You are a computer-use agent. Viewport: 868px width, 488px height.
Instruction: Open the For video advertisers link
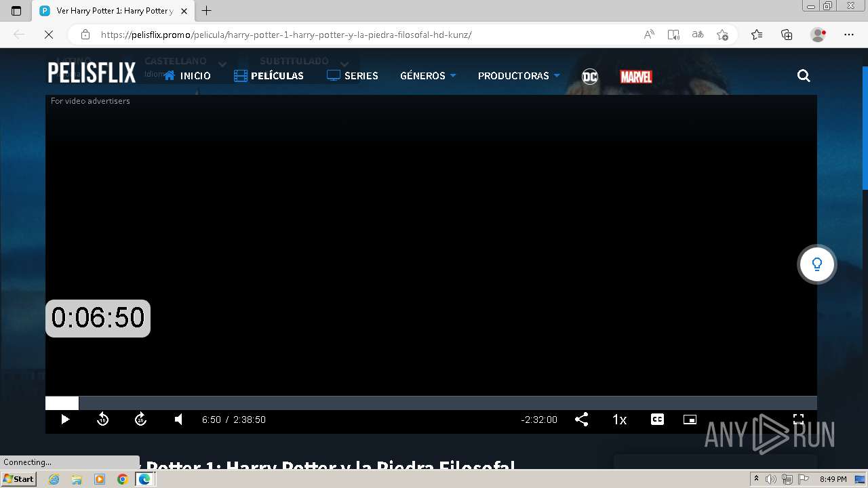point(90,101)
